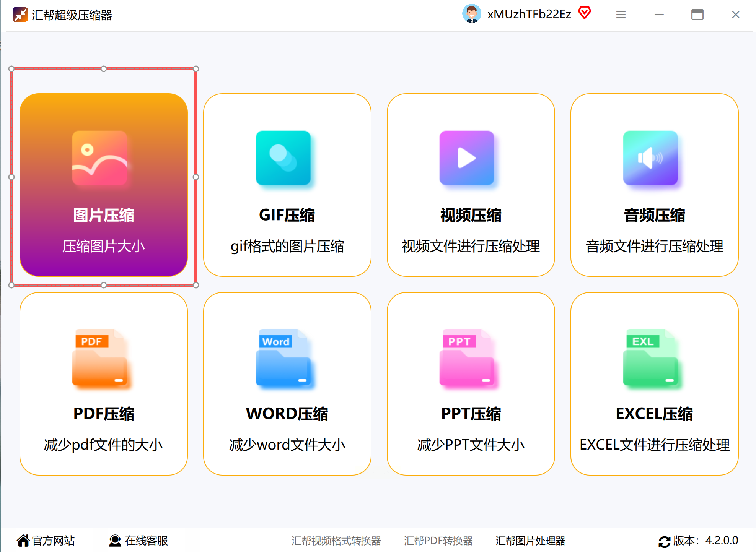The height and width of the screenshot is (552, 756).
Task: Open 汇帮PDF转换器 link
Action: click(438, 541)
